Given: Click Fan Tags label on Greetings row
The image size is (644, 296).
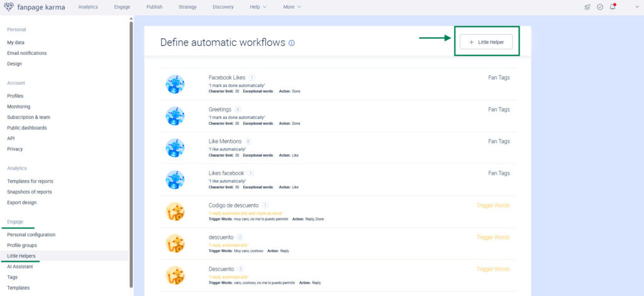Looking at the screenshot, I should point(499,110).
